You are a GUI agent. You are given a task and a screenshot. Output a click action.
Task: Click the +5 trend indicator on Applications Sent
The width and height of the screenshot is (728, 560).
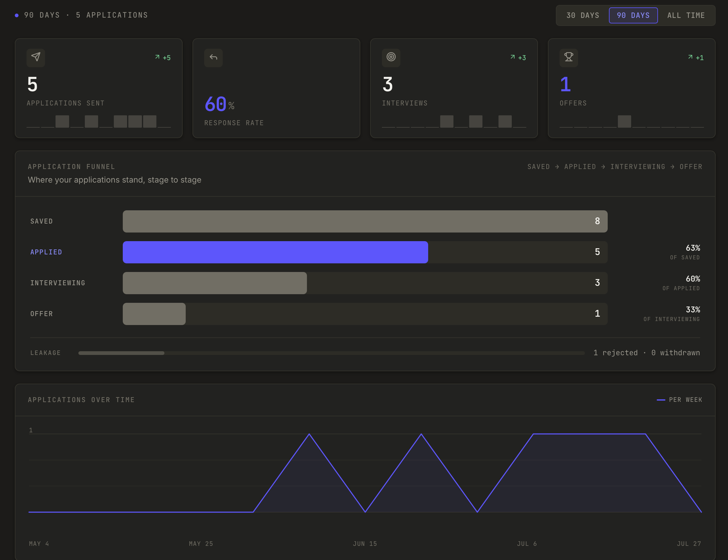point(163,58)
